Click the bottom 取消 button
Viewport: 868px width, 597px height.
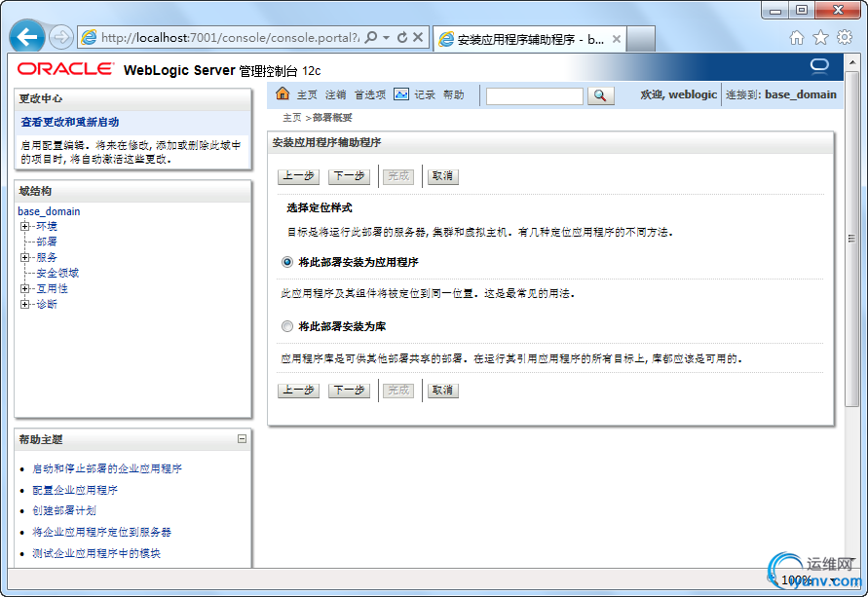[443, 391]
